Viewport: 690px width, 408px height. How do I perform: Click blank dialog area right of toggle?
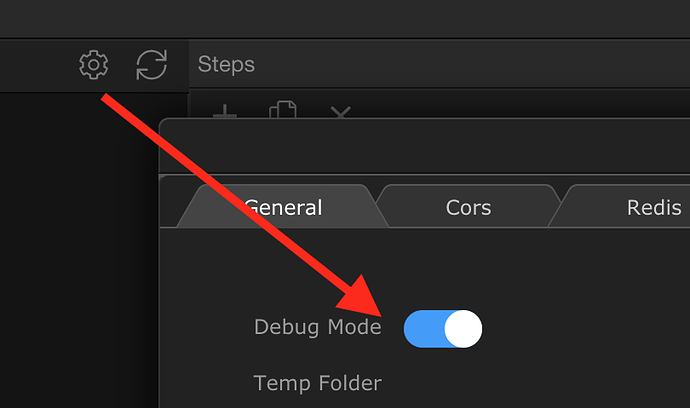point(590,328)
